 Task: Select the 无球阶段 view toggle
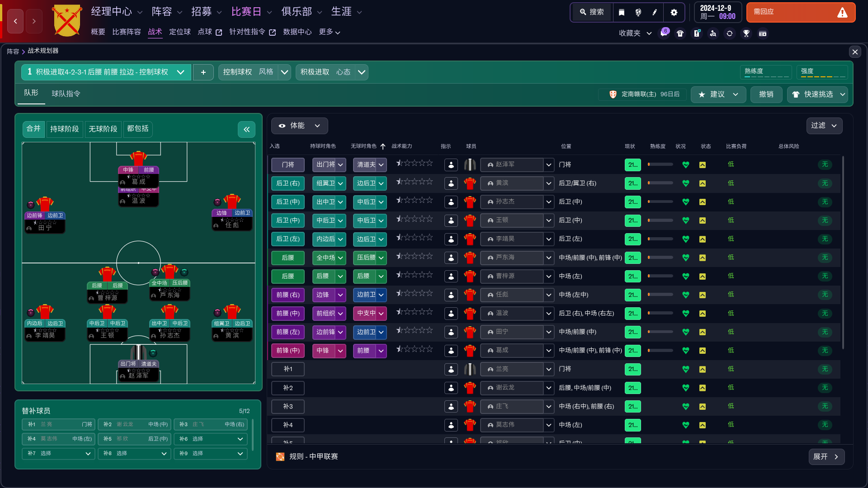(103, 129)
